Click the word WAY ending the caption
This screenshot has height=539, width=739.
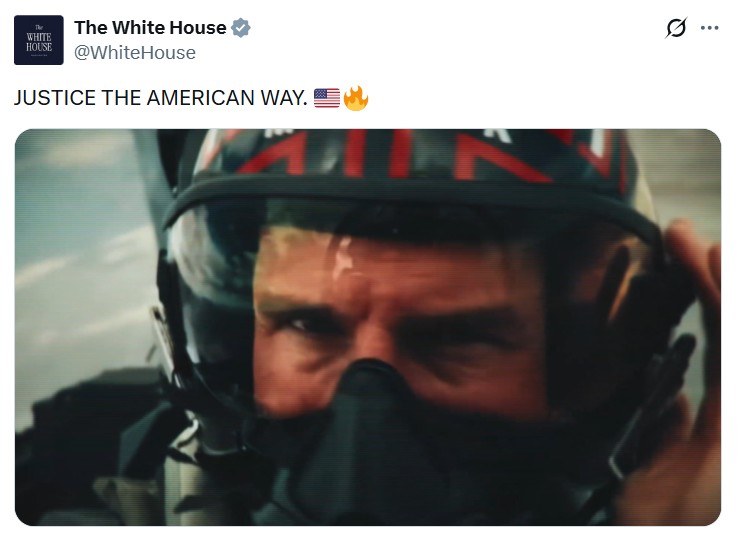pos(283,98)
